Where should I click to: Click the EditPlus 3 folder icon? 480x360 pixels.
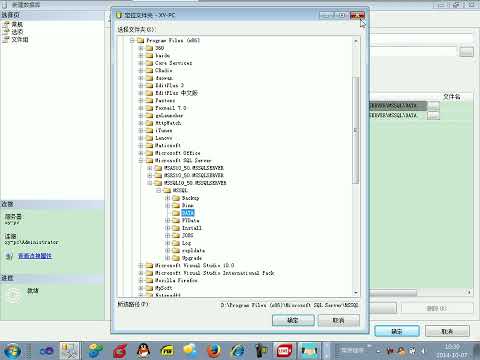149,85
